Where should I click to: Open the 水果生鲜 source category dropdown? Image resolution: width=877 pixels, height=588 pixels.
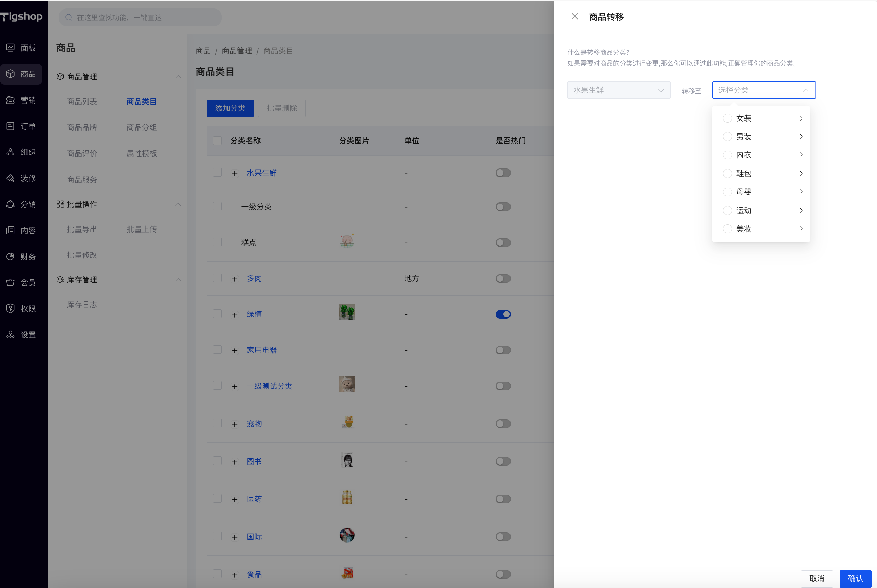point(619,90)
